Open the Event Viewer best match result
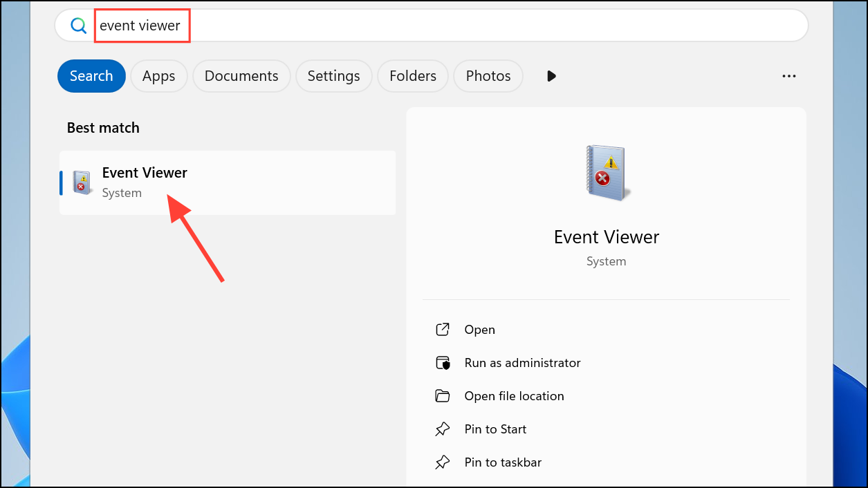868x488 pixels. [228, 182]
